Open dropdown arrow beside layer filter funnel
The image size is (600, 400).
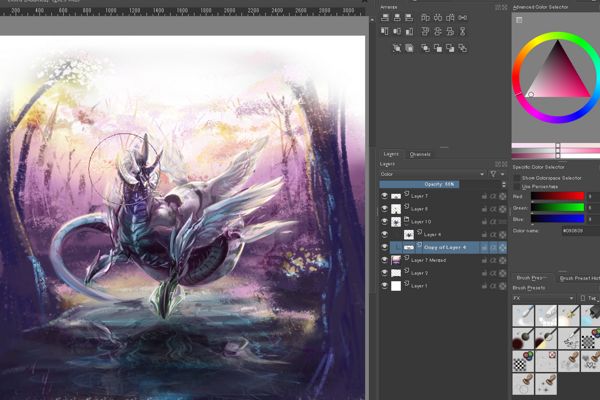tap(503, 174)
